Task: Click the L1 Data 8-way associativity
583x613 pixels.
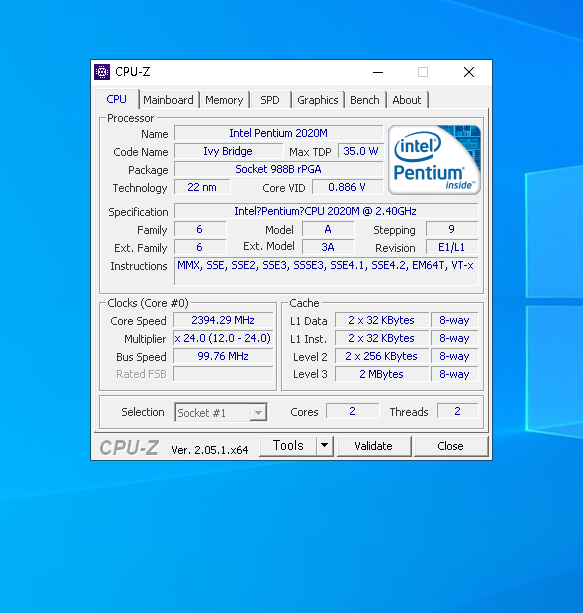Action: point(454,320)
